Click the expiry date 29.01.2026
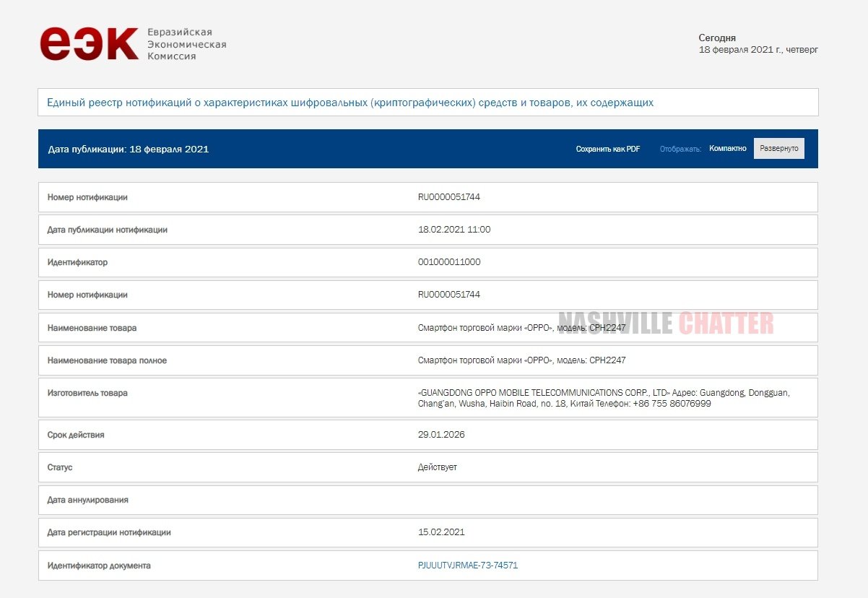Image resolution: width=868 pixels, height=598 pixels. (440, 435)
